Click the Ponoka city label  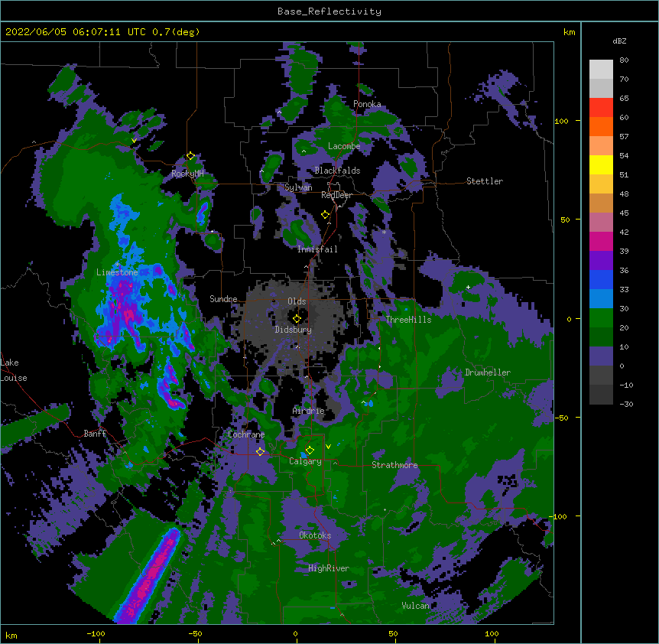pos(367,104)
